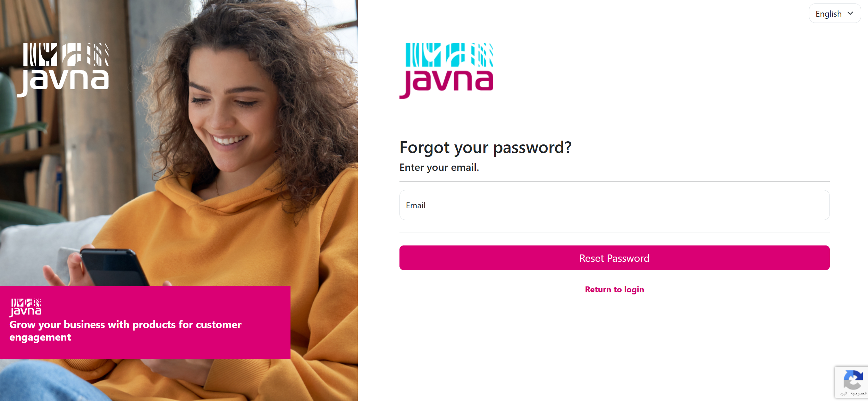
Task: Click the Reset Password button
Action: click(614, 258)
